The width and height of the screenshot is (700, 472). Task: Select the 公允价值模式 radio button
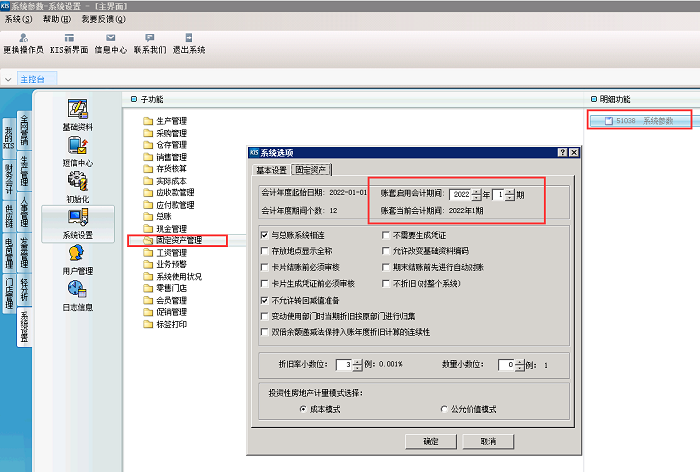tap(444, 409)
